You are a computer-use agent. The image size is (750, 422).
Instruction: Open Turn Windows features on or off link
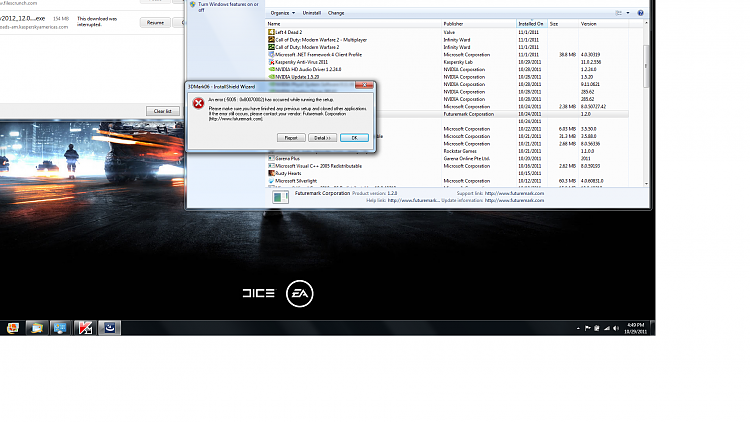point(228,7)
